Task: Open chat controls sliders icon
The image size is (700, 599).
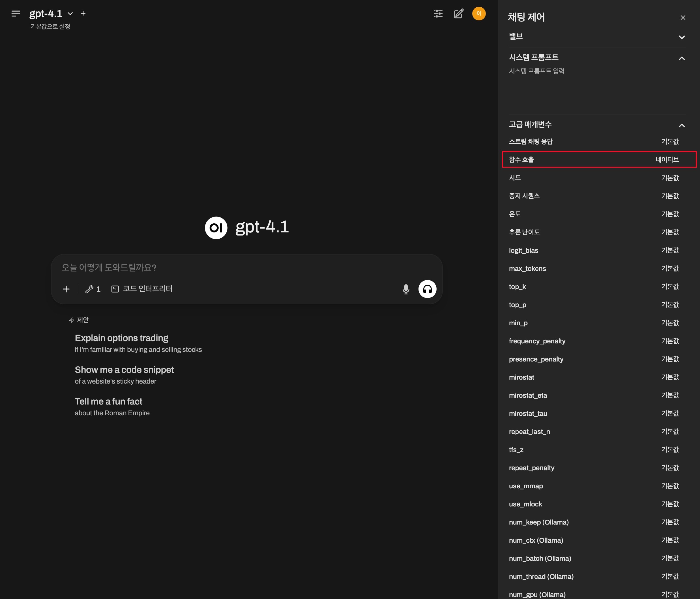Action: pos(438,14)
